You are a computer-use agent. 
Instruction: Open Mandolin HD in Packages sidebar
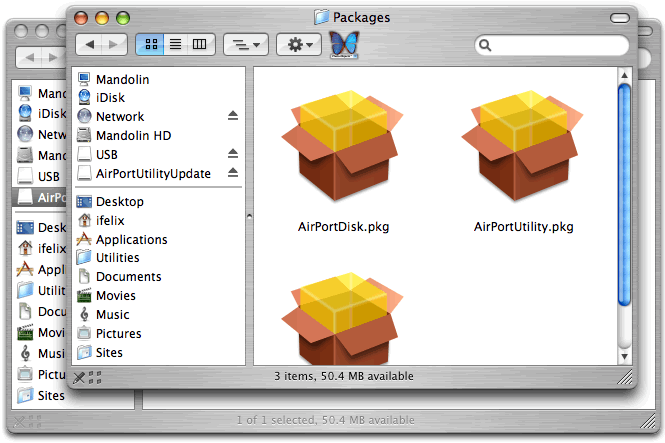coord(158,135)
